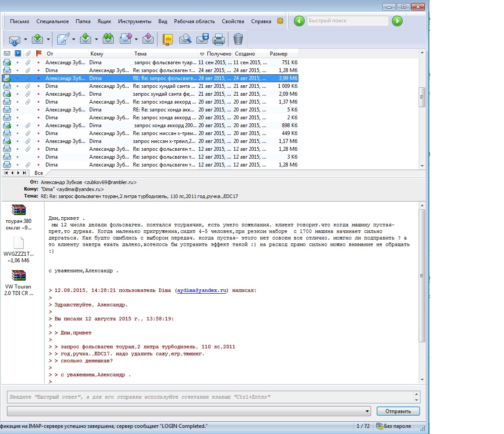Viewport: 504px width, 434px height.
Task: Expand the Forward dropdown arrow
Action: [x=136, y=39]
